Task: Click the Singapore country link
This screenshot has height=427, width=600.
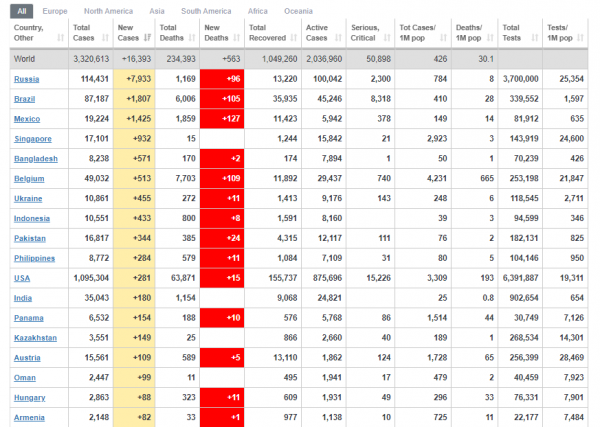Action: tap(33, 139)
